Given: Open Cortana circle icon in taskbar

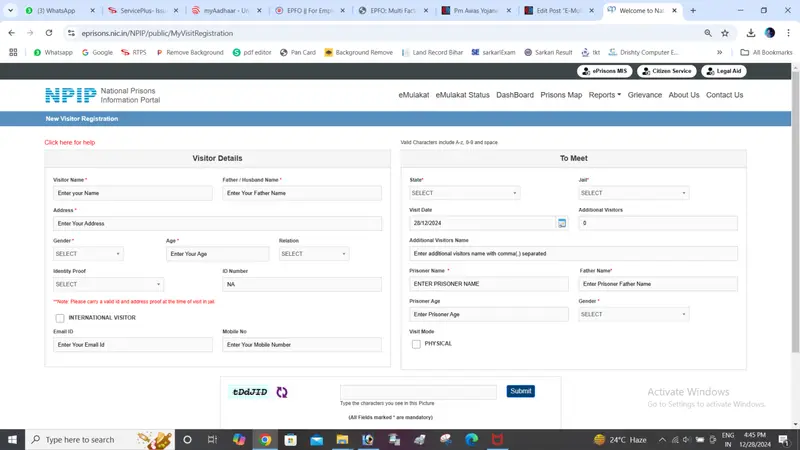Looking at the screenshot, I should click(x=187, y=439).
